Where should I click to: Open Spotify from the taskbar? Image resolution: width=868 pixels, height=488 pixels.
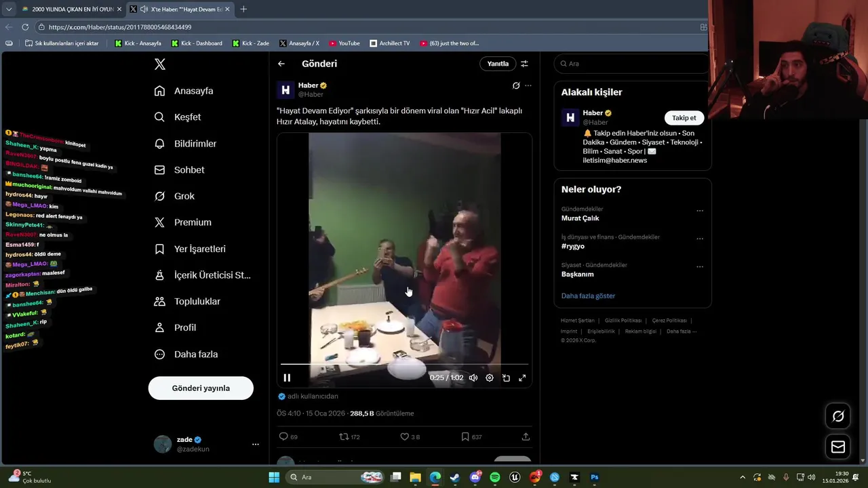[x=495, y=477]
